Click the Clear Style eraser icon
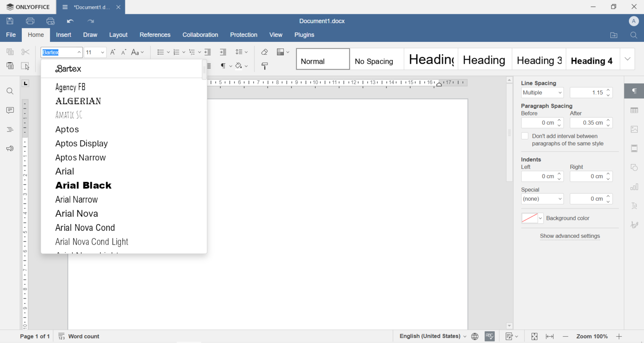Image resolution: width=644 pixels, height=343 pixels. pyautogui.click(x=264, y=52)
